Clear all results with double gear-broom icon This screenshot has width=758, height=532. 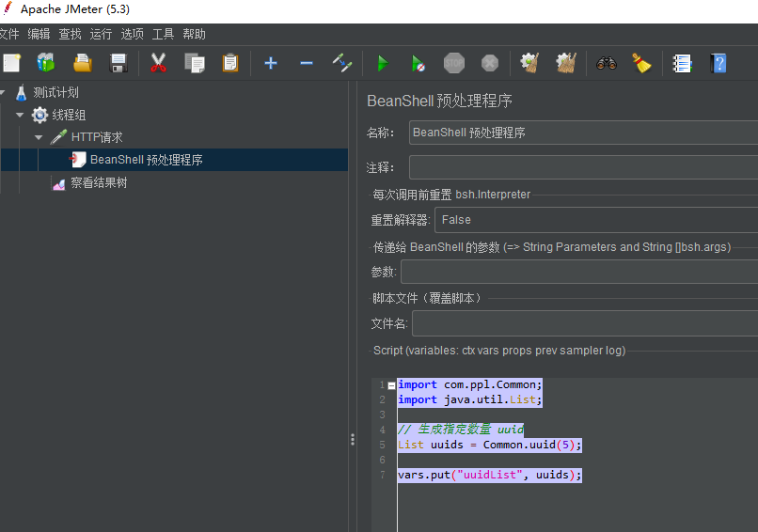click(566, 63)
